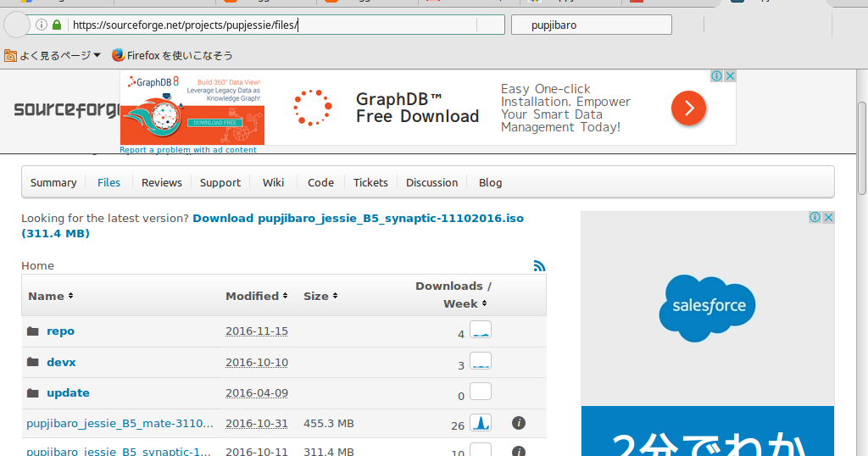This screenshot has width=868, height=456.
Task: Click the 455.3 MB size value
Action: tap(328, 423)
